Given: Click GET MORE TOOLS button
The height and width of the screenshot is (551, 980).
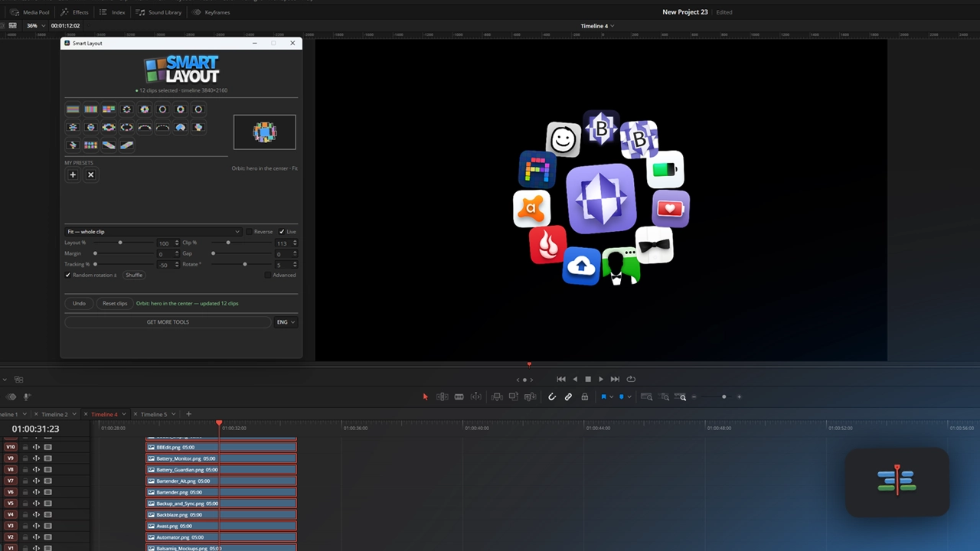Looking at the screenshot, I should pyautogui.click(x=168, y=322).
